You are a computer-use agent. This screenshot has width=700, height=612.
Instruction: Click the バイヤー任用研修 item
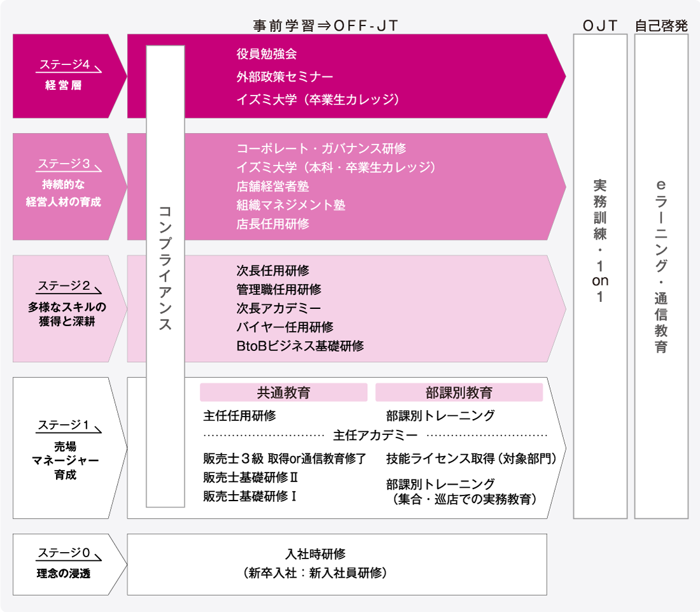pyautogui.click(x=284, y=327)
